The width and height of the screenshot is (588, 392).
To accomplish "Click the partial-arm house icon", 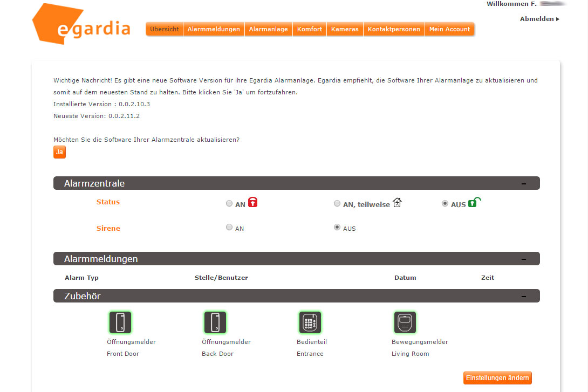I will [x=397, y=203].
